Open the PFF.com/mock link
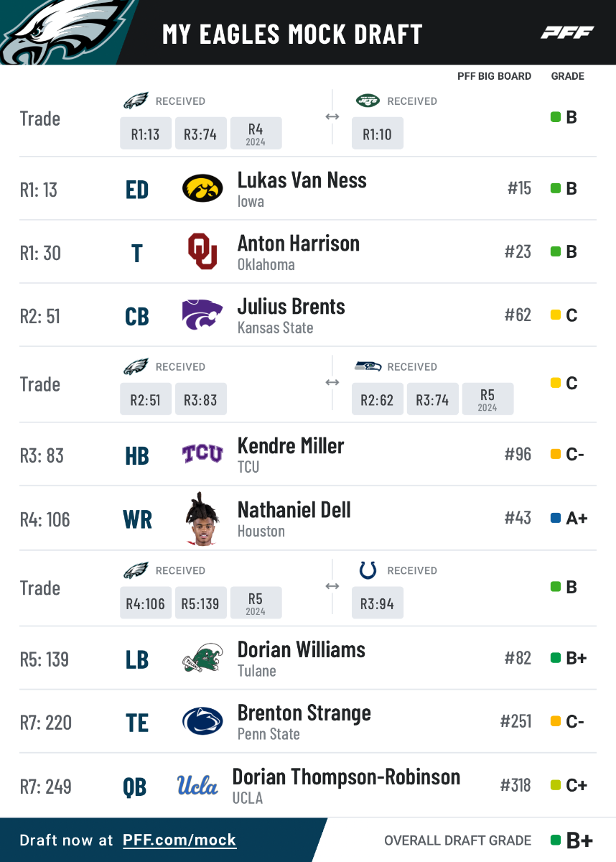 (179, 840)
